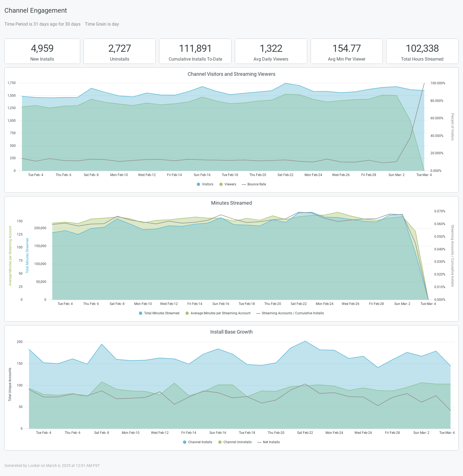
Task: Click the 0.070% right axis value
Action: [440, 211]
